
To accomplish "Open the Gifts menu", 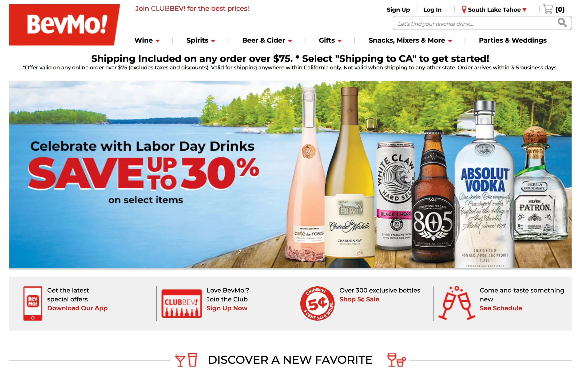I will tap(330, 40).
